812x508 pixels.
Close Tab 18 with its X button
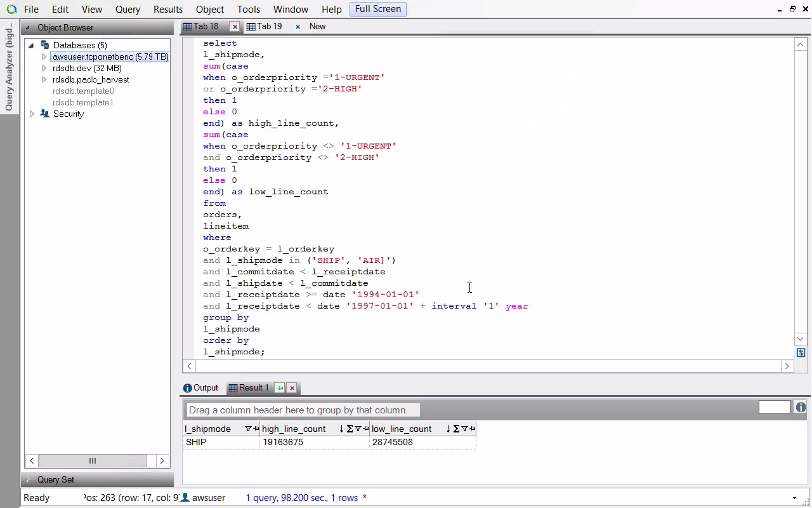(x=235, y=27)
